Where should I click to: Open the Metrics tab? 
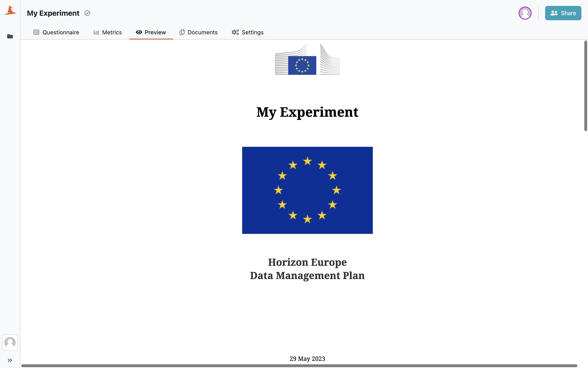click(108, 32)
